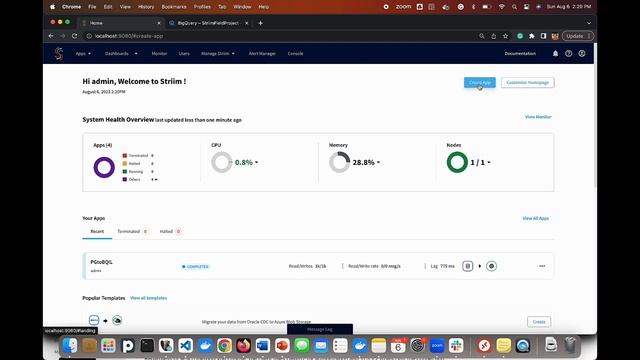This screenshot has width=640, height=360.
Task: Click the Chrome Update button
Action: 578,36
